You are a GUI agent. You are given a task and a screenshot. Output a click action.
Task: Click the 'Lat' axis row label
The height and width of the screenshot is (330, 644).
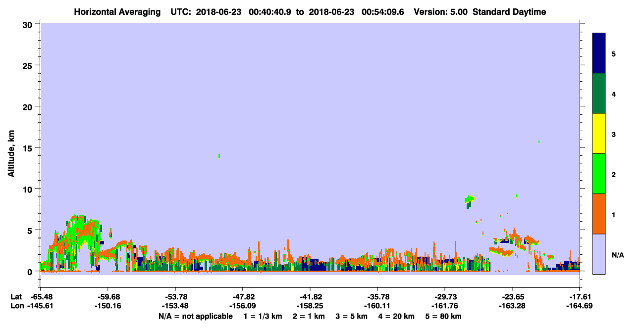pyautogui.click(x=17, y=297)
